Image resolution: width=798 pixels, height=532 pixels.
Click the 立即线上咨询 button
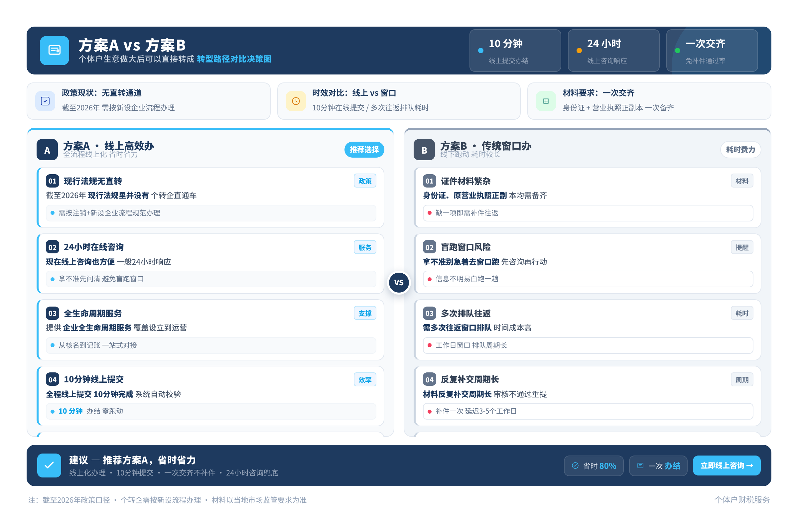tap(727, 465)
